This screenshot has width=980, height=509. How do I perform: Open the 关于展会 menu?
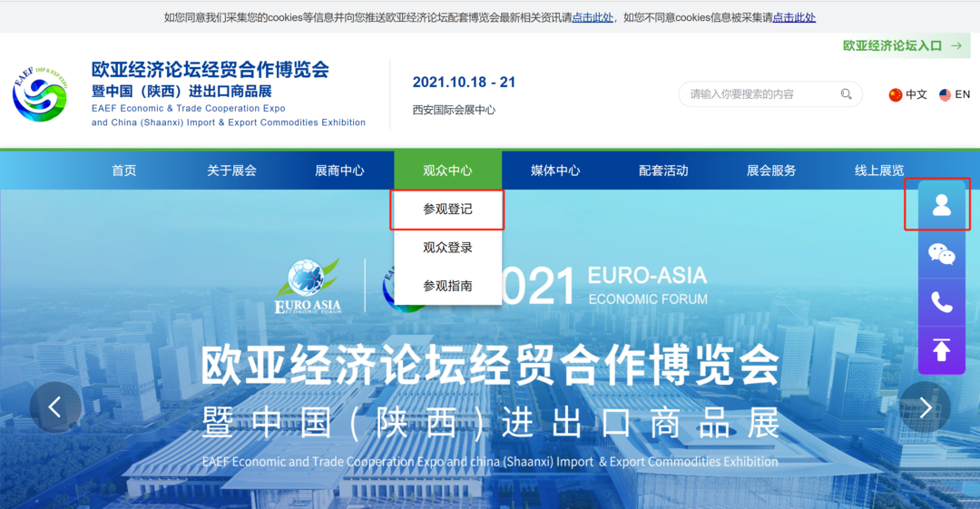tap(232, 170)
